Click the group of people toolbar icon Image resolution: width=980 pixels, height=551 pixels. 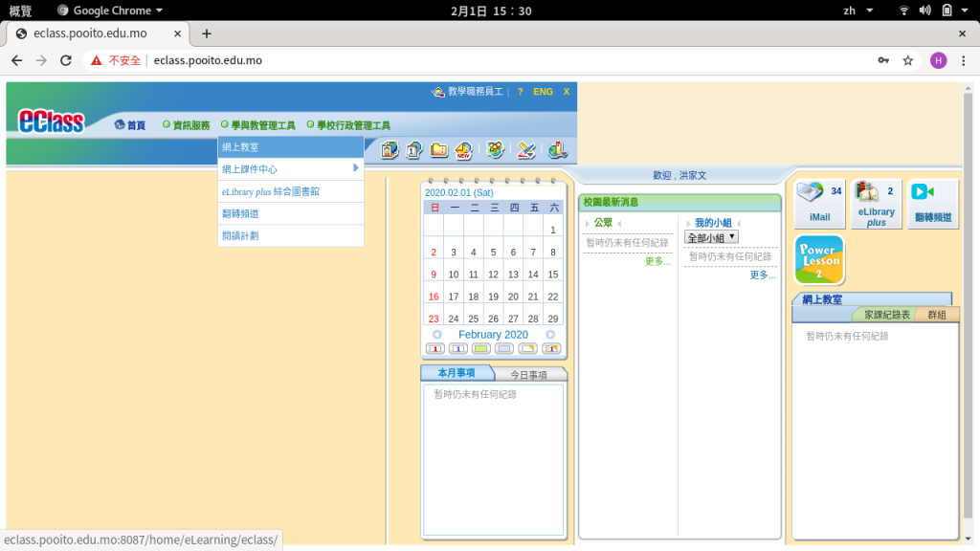point(495,150)
